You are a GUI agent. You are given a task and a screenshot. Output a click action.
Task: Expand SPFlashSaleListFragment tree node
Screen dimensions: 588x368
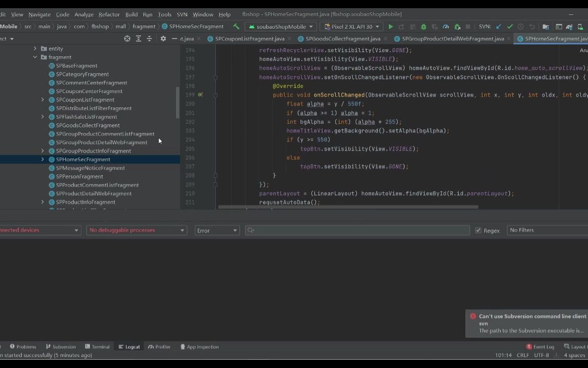[x=42, y=117]
